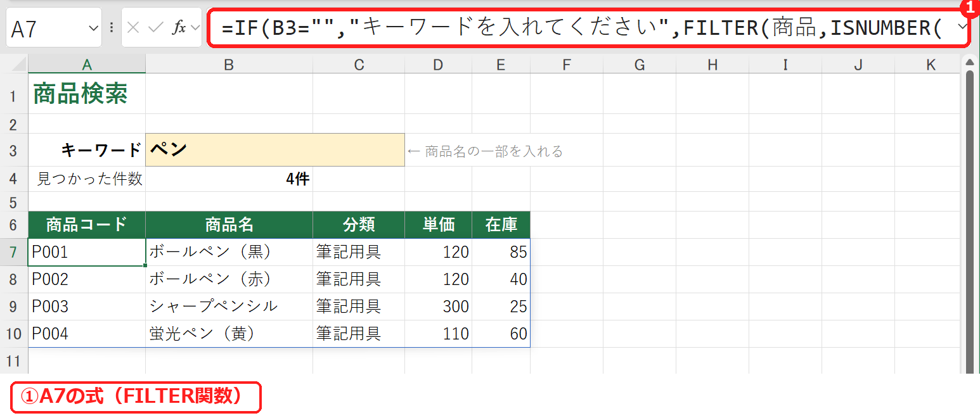Viewport: 980px width, 418px height.
Task: Select cell P004
Action: [87, 334]
